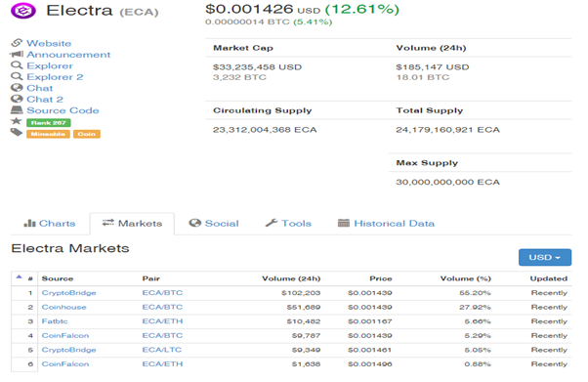Open ECA/ETH pair in Fatbtc row
Image resolution: width=588 pixels, height=382 pixels.
162,321
